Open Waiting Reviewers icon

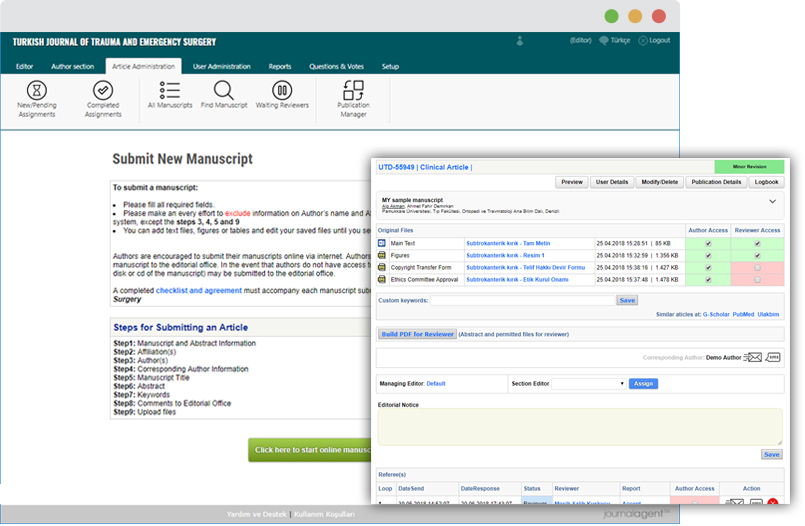click(281, 90)
